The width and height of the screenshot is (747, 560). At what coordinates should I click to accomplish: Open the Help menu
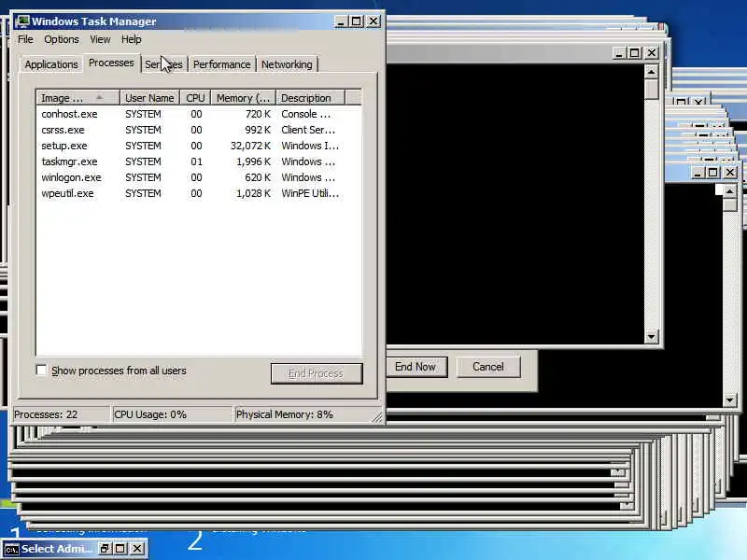pos(131,39)
